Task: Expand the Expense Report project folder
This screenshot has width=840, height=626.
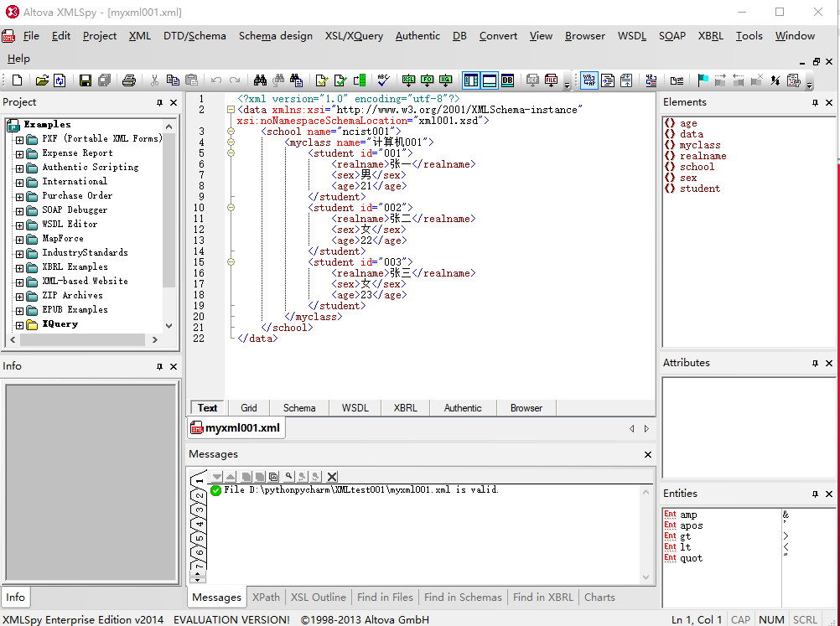Action: pyautogui.click(x=19, y=154)
